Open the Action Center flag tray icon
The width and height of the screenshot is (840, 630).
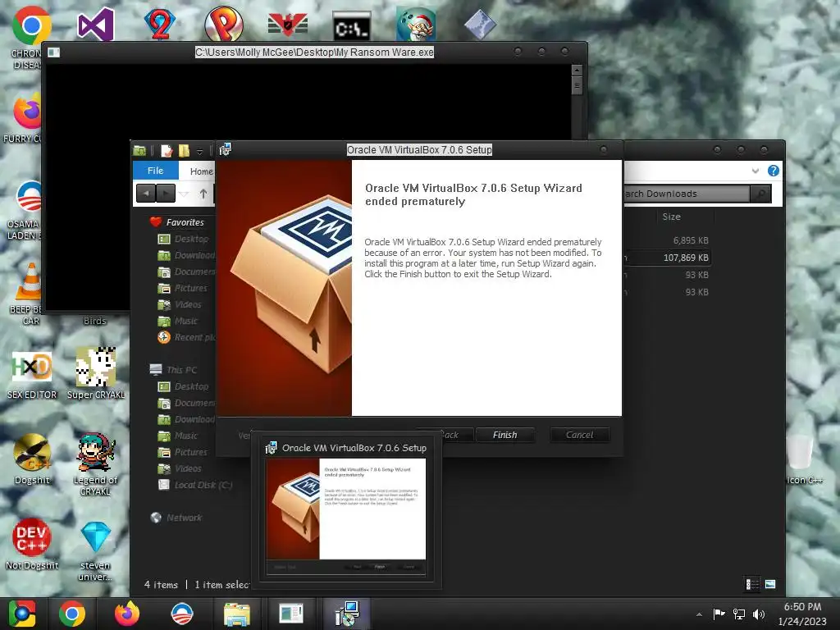pyautogui.click(x=719, y=614)
